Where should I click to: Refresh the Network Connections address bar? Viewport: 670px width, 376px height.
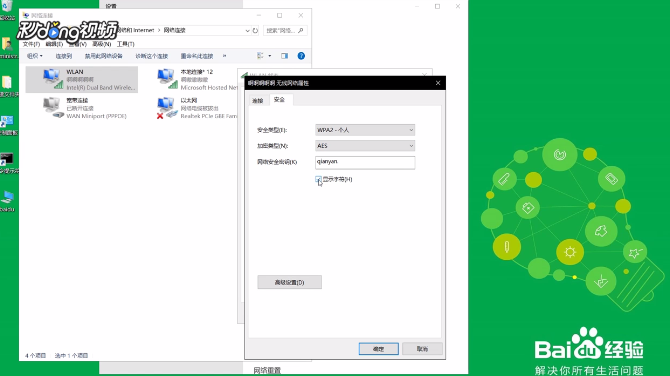click(255, 30)
